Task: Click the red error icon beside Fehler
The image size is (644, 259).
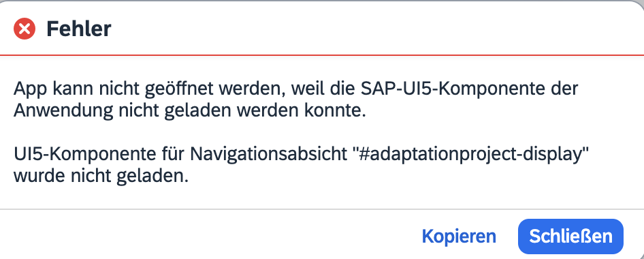Action: tap(25, 29)
